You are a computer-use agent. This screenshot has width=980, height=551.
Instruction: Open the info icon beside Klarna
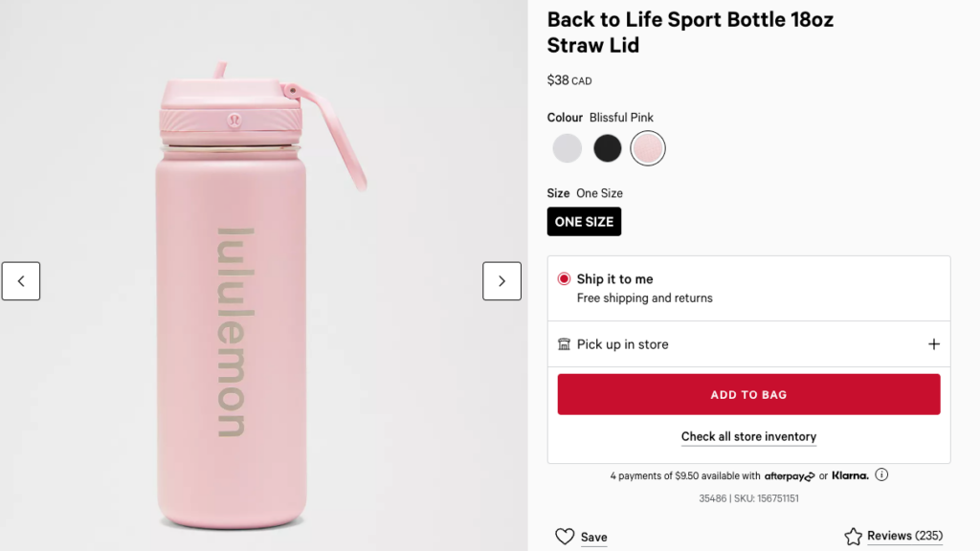(x=880, y=474)
